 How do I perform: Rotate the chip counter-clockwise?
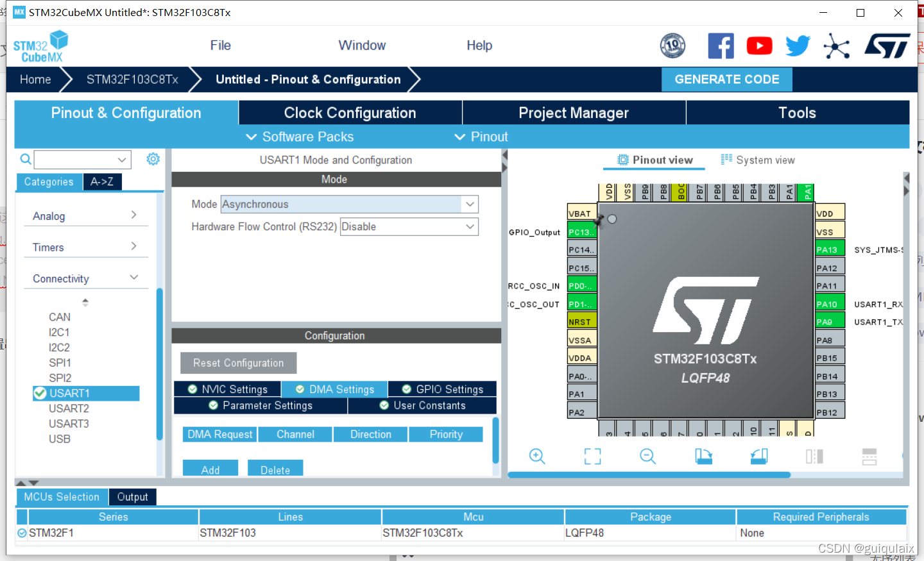[759, 456]
